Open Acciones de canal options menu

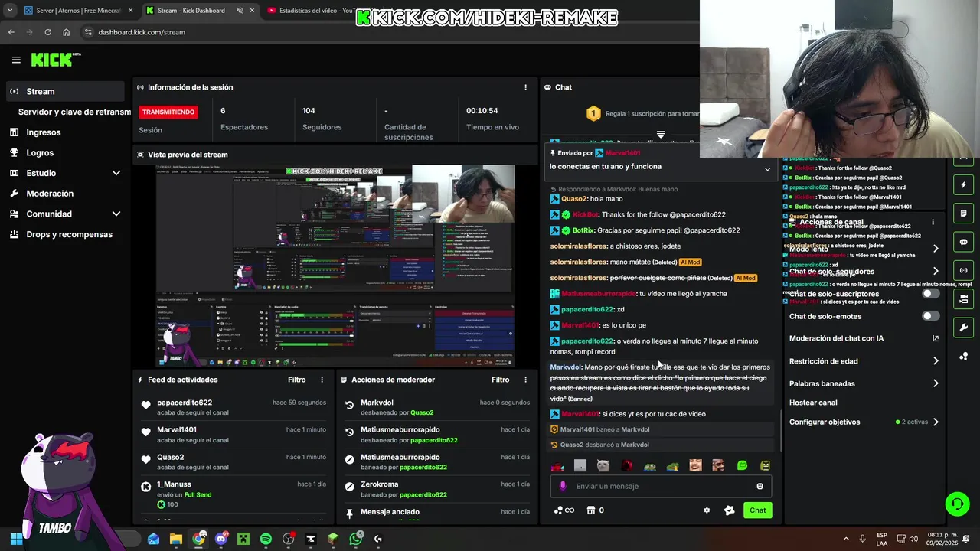point(933,222)
